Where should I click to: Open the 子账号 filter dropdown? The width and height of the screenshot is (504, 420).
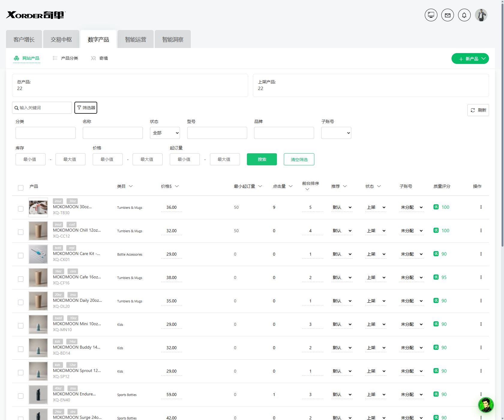336,133
